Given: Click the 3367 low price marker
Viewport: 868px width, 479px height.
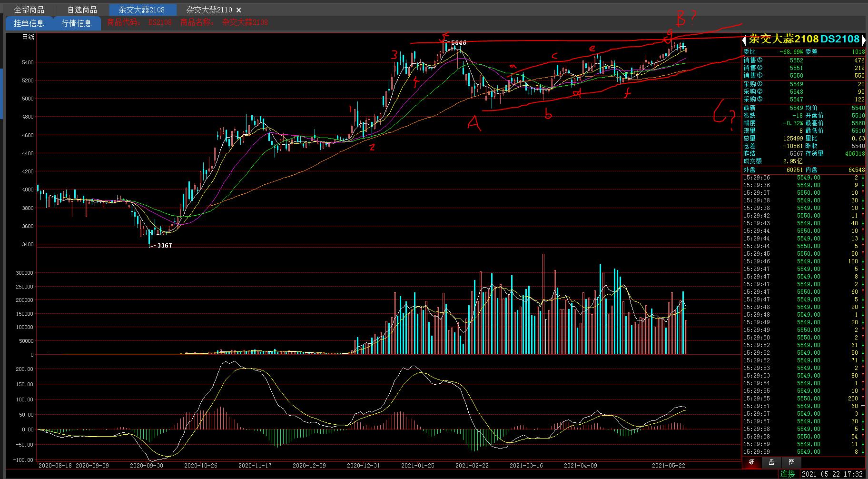Looking at the screenshot, I should [x=165, y=246].
